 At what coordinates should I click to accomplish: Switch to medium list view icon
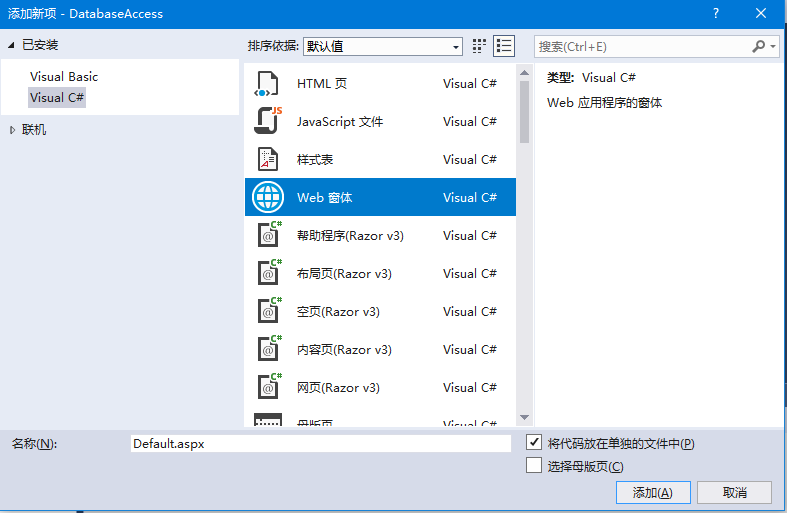(504, 46)
